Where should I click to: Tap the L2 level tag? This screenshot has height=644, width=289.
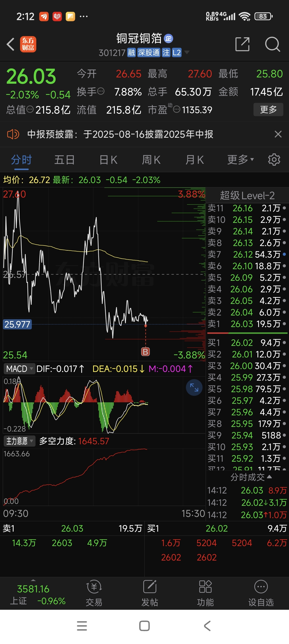click(x=177, y=53)
